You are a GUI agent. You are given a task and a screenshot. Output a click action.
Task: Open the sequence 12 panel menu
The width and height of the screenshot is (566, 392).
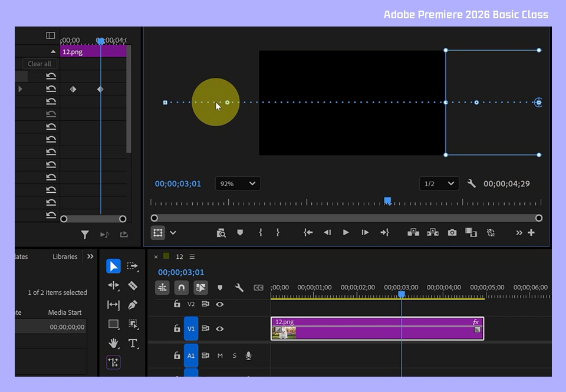coord(192,256)
